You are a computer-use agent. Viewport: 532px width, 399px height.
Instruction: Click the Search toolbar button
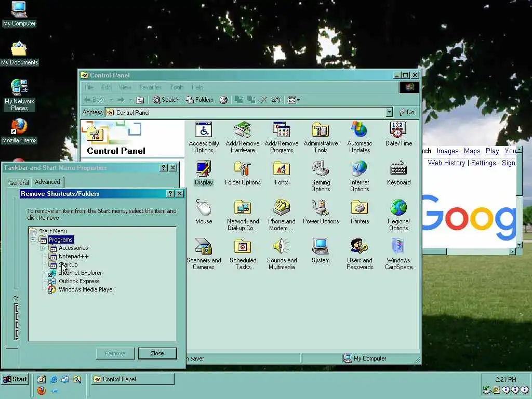click(166, 100)
